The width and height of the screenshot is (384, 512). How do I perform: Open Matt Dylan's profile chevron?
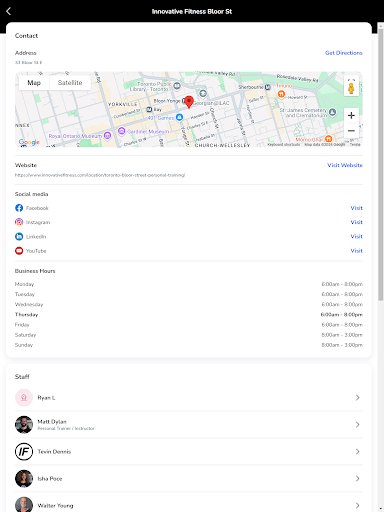point(357,424)
